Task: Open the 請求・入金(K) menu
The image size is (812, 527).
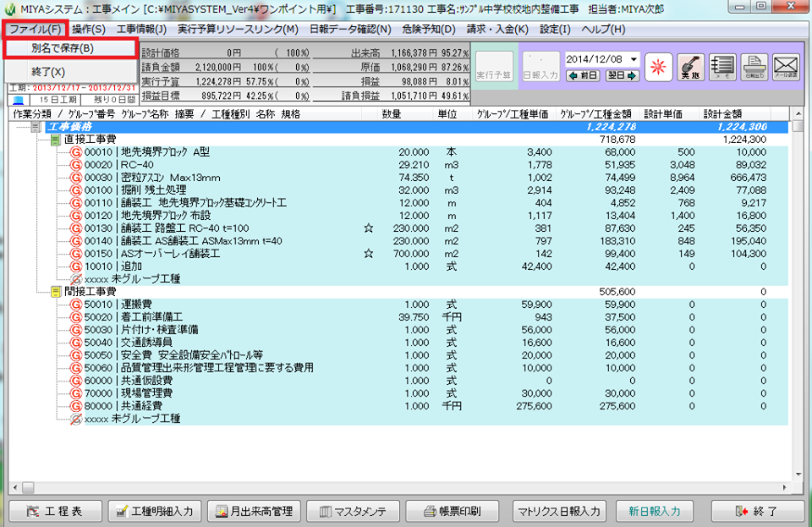Action: point(497,30)
